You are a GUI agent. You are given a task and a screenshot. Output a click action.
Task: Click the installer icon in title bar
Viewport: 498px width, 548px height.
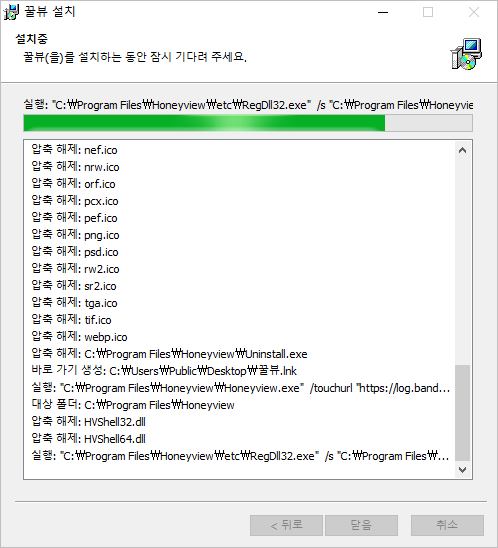(x=11, y=12)
